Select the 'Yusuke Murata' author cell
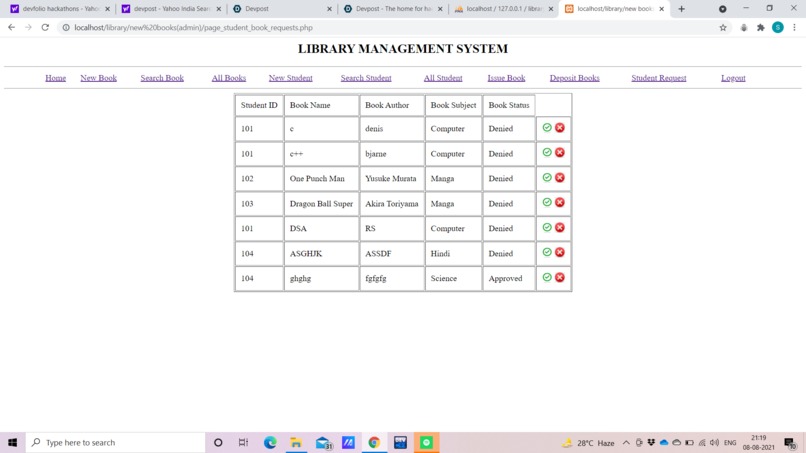Screen dimensions: 806x453 click(392, 178)
